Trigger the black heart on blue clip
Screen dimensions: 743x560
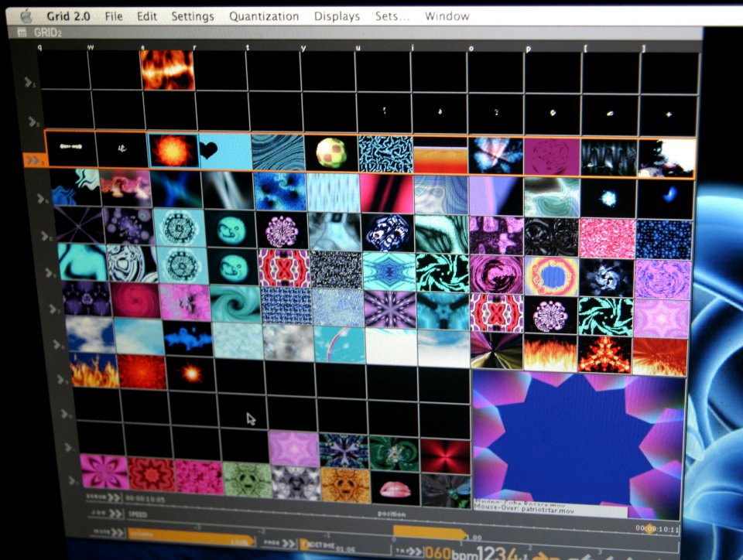pyautogui.click(x=225, y=151)
